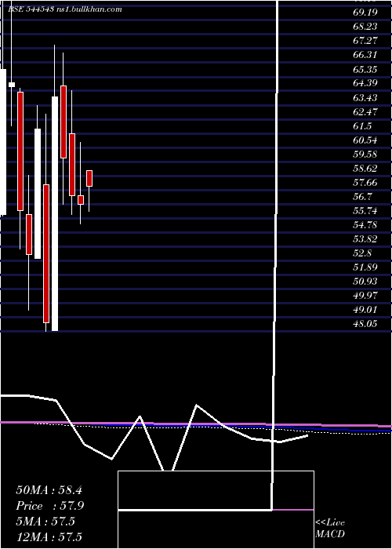392x549 pixels.
Task: Select the 54.78 price axis label
Action: (x=365, y=225)
